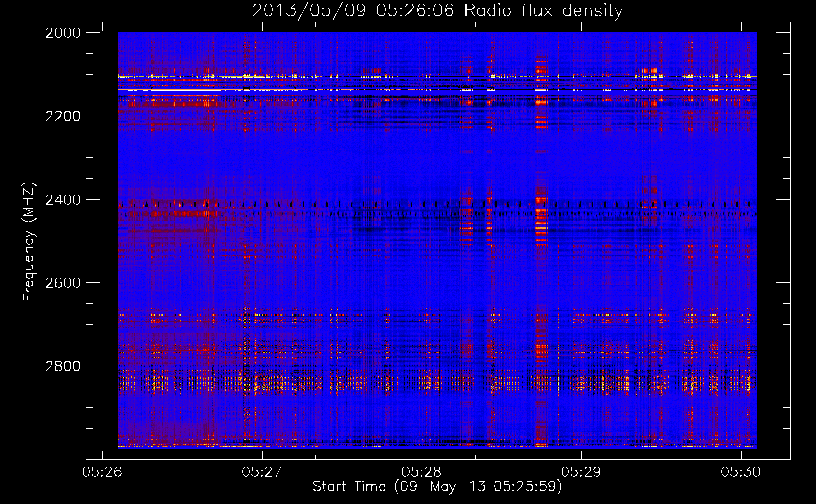Viewport: 816px width, 504px height.
Task: Click the 05:27 time tick label
Action: coord(262,472)
